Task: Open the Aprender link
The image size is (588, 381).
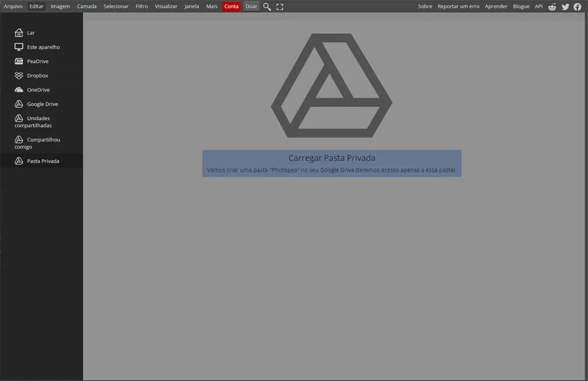Action: (x=496, y=6)
